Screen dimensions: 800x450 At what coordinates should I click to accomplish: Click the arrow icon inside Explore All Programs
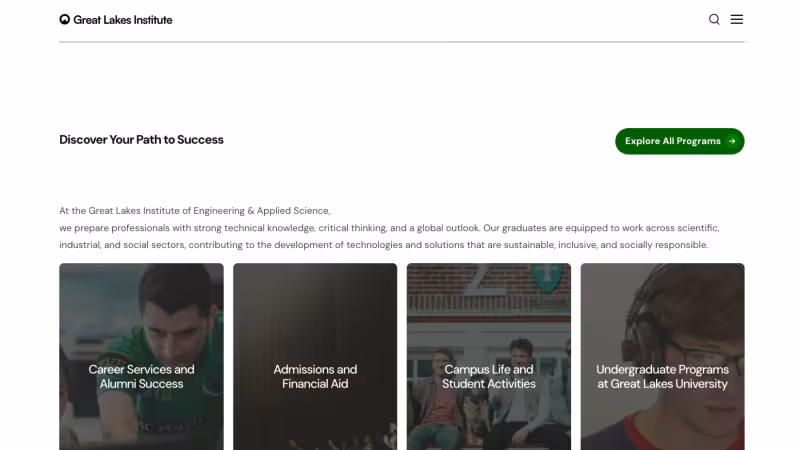click(x=732, y=141)
